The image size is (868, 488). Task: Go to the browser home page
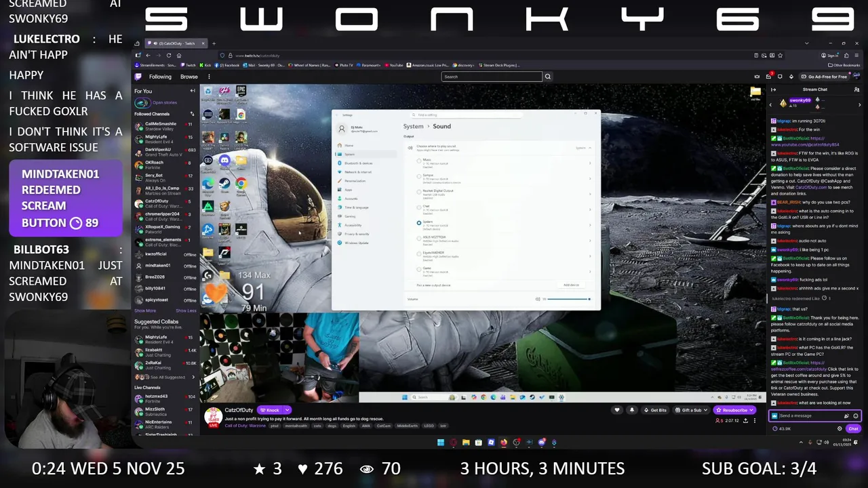pyautogui.click(x=179, y=55)
